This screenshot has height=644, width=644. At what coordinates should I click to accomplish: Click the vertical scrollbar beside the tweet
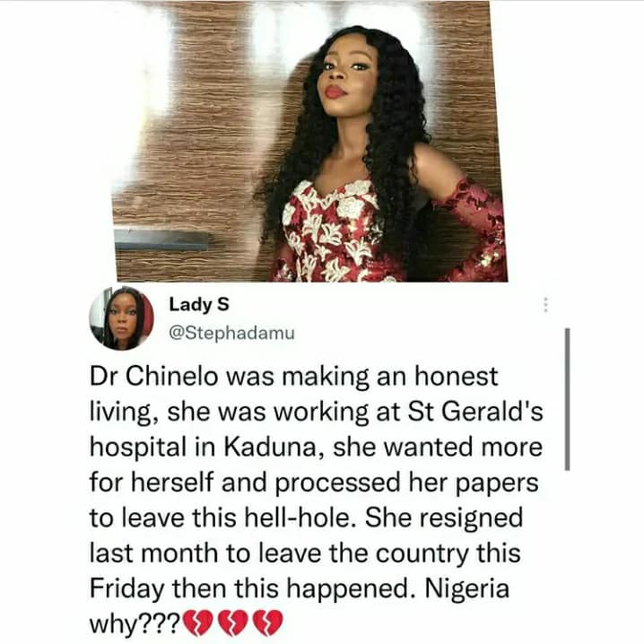[x=567, y=399]
